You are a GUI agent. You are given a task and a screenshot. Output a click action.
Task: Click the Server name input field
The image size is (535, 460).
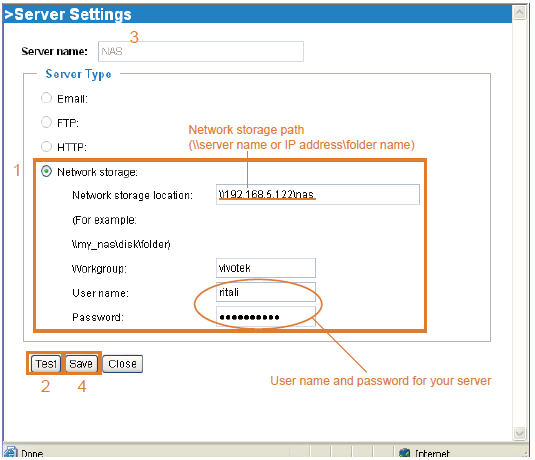pyautogui.click(x=201, y=52)
